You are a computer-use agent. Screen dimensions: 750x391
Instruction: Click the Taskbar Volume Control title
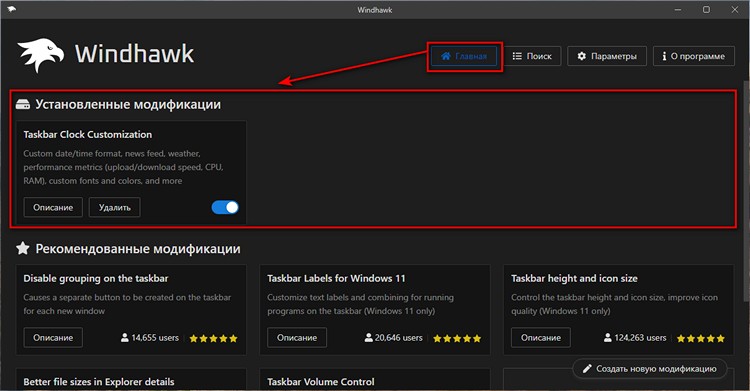(320, 382)
